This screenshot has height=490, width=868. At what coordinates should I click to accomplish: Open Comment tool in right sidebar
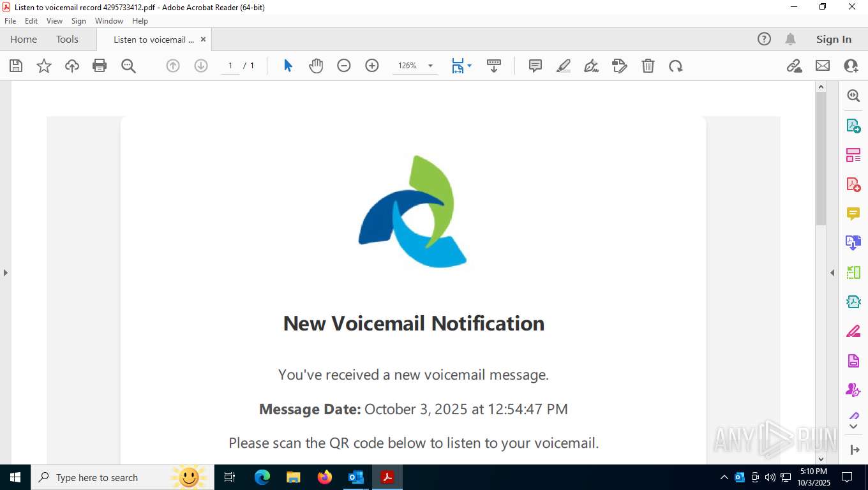(853, 214)
